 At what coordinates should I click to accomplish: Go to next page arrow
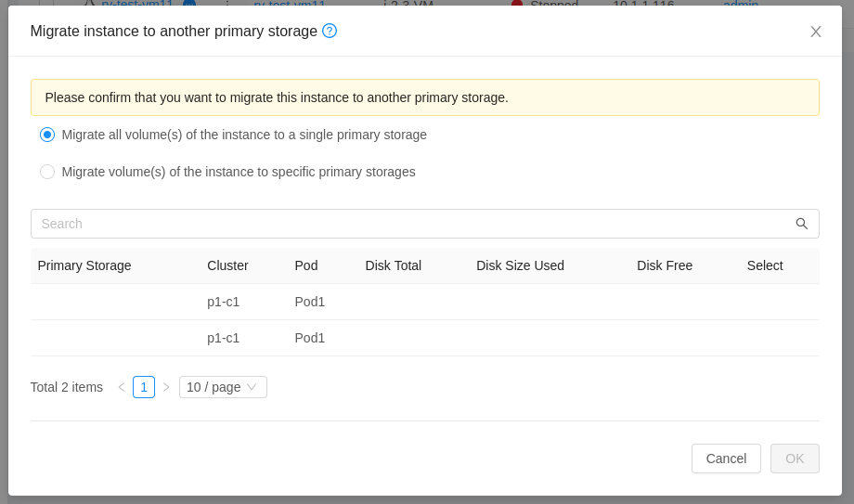pos(166,387)
